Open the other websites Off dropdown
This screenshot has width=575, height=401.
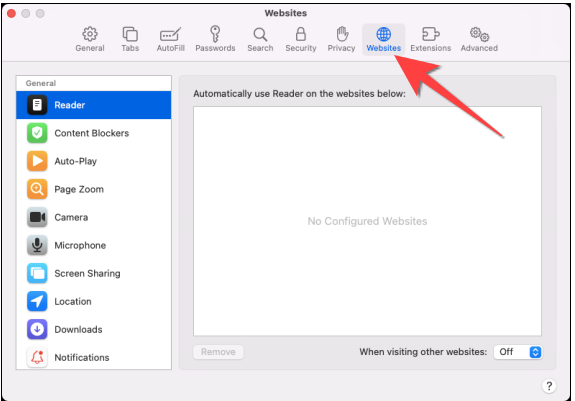tap(518, 352)
